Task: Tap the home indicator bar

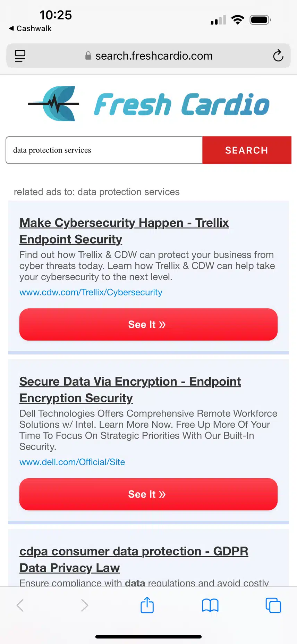Action: point(148,637)
